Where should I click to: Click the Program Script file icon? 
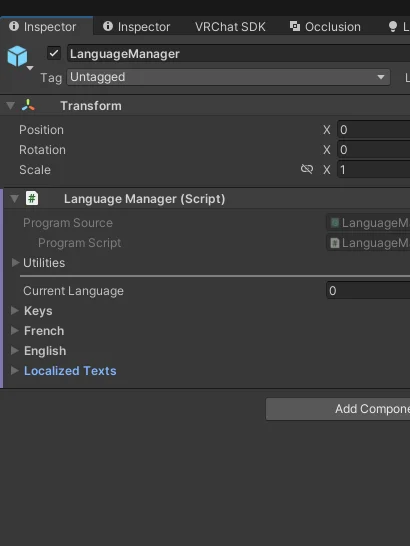[x=335, y=243]
